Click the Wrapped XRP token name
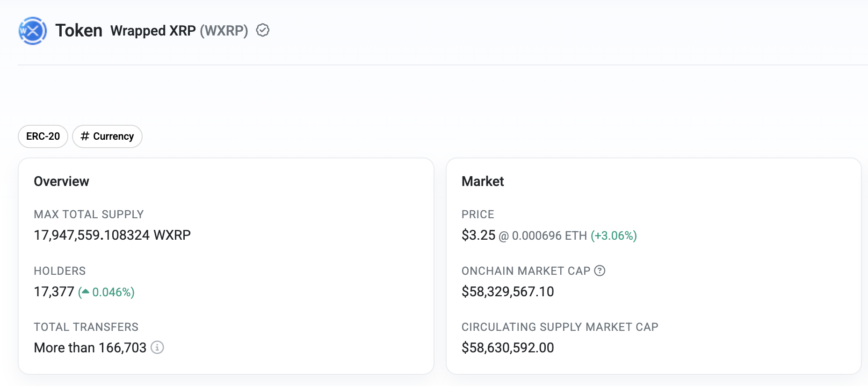 coord(153,31)
